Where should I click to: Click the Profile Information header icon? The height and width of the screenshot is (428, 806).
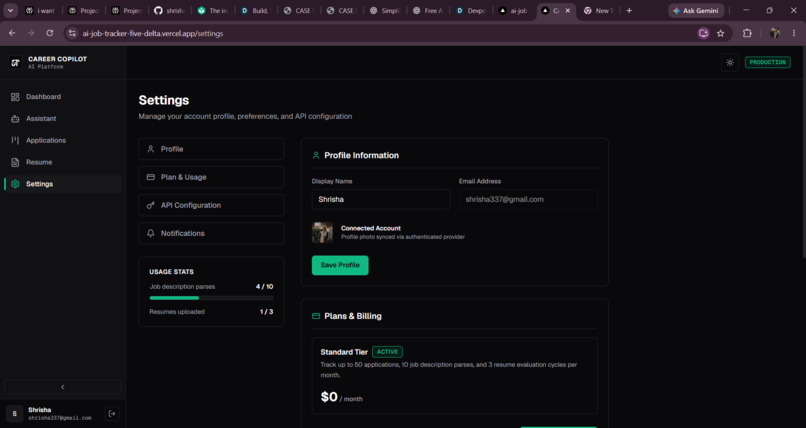[x=316, y=155]
